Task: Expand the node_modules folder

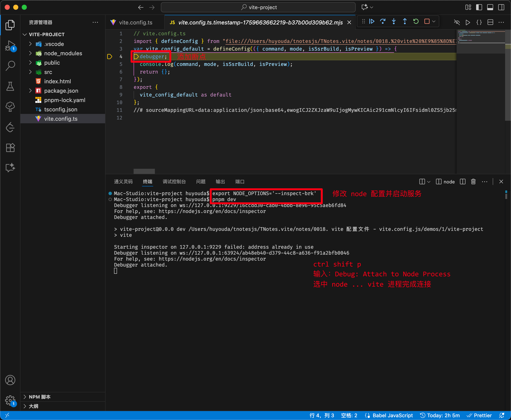Action: (x=63, y=53)
